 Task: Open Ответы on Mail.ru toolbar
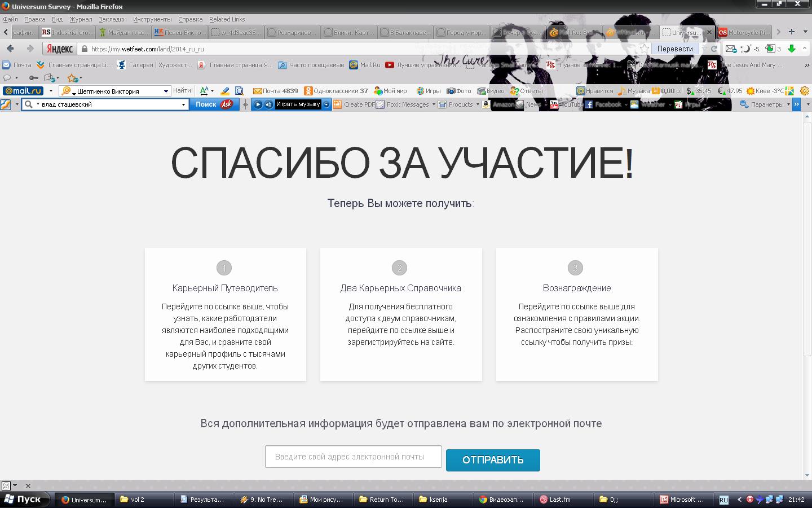pos(527,91)
